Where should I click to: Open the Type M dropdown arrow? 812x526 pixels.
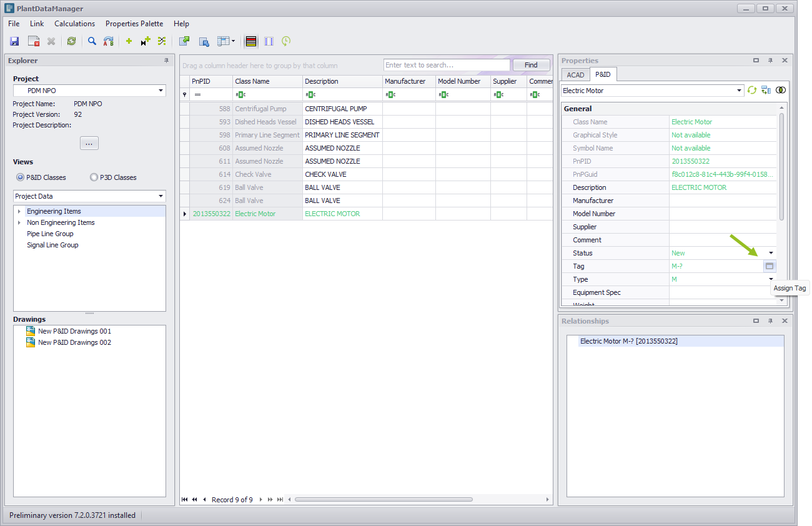[771, 279]
